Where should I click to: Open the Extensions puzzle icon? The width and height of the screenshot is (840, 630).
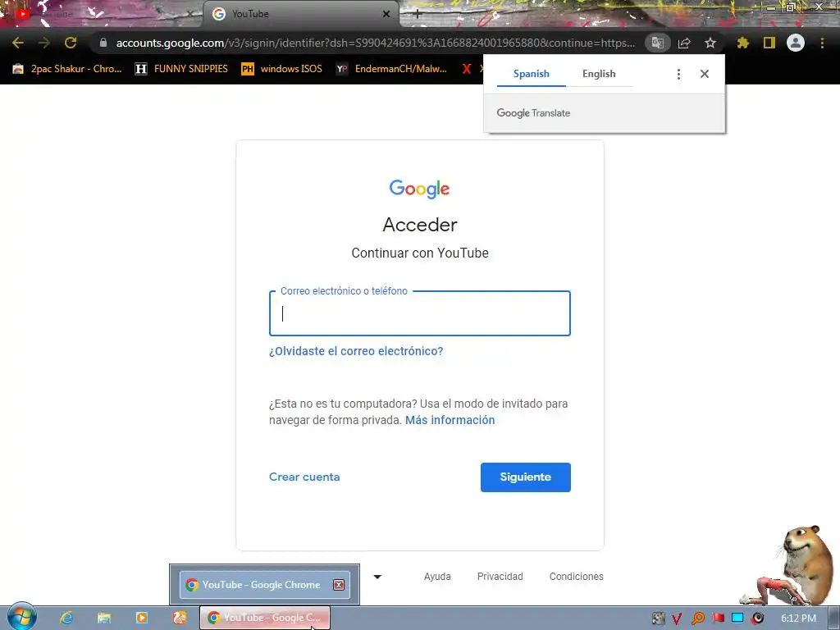coord(743,43)
